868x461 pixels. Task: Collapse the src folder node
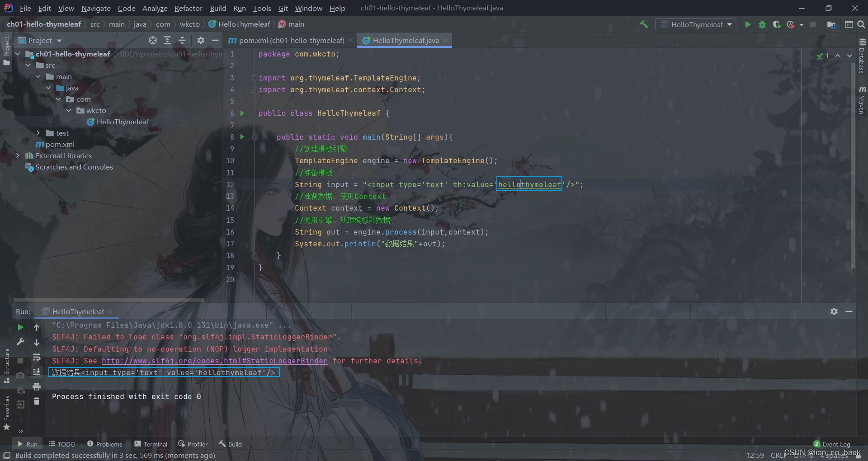[x=28, y=65]
